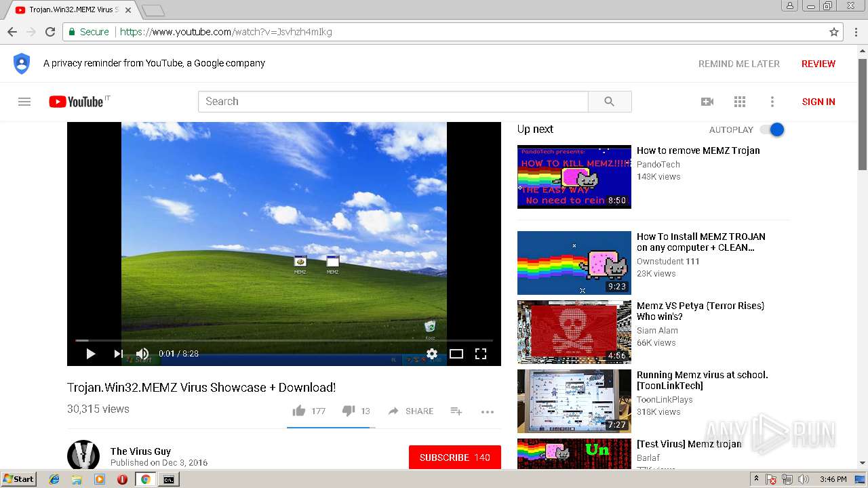Click SIGN IN

(818, 102)
